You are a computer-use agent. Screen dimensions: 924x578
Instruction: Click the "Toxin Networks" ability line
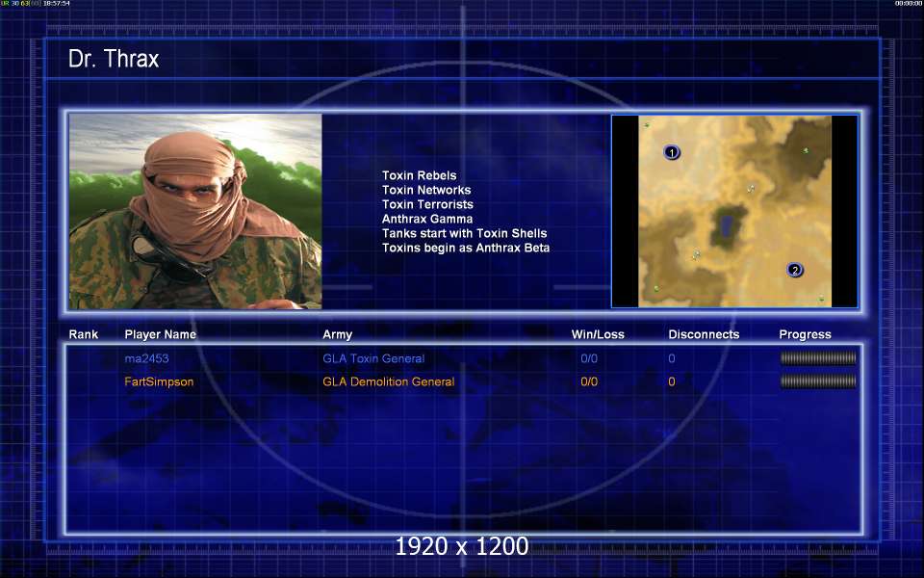(x=426, y=190)
